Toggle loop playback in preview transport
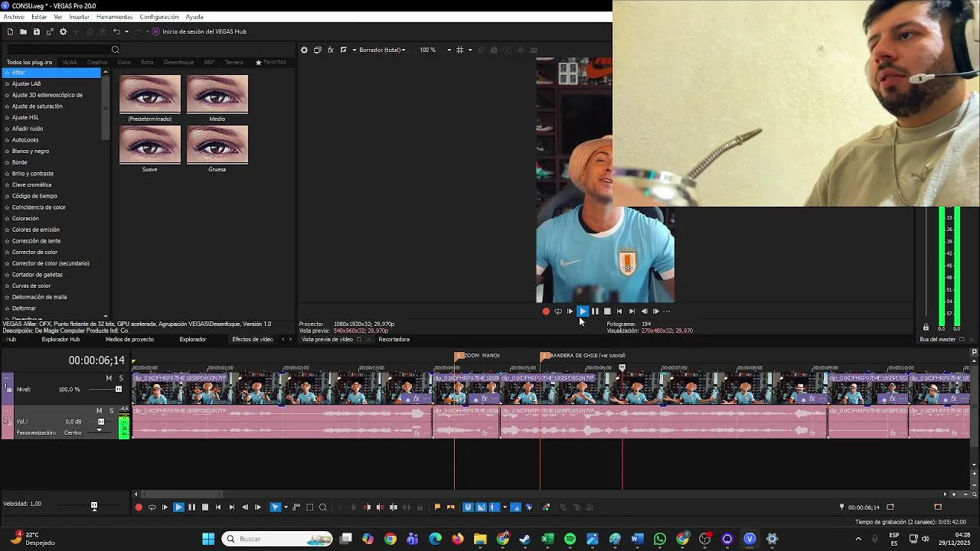The width and height of the screenshot is (980, 551). coord(558,311)
